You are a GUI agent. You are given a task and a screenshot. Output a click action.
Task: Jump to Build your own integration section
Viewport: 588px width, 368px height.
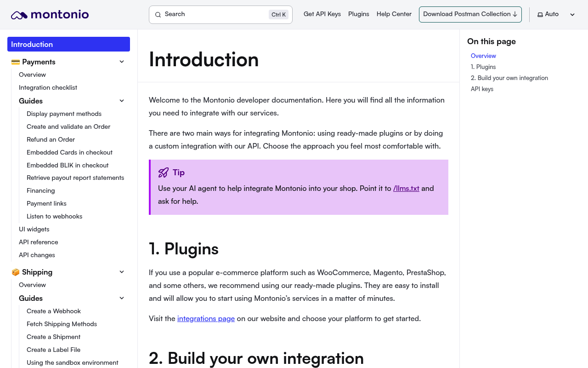509,78
